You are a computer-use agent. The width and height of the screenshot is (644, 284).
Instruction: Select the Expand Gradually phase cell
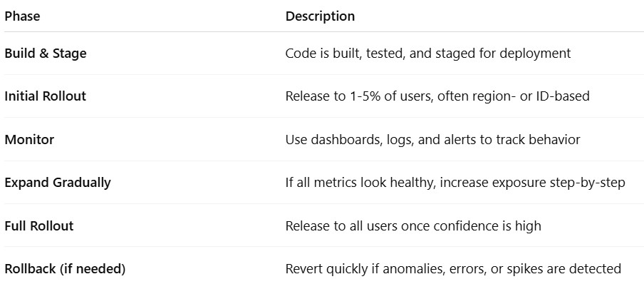[x=58, y=183]
